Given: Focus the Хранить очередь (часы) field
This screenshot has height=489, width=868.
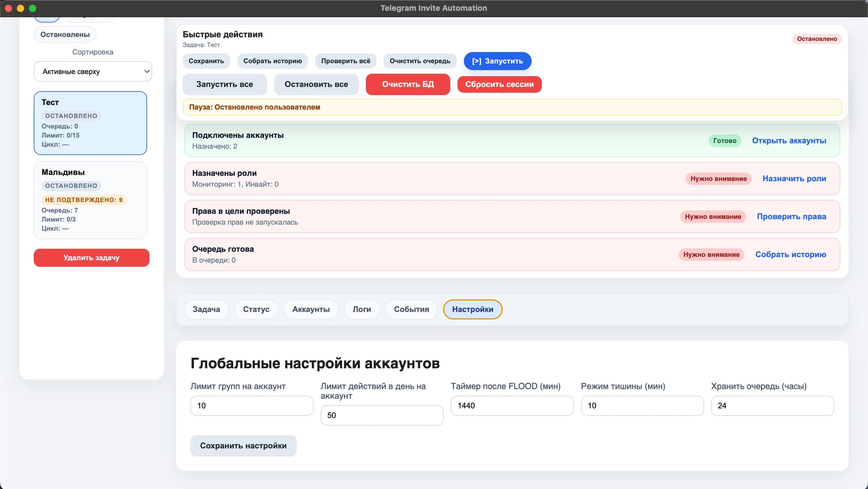Looking at the screenshot, I should coord(773,406).
